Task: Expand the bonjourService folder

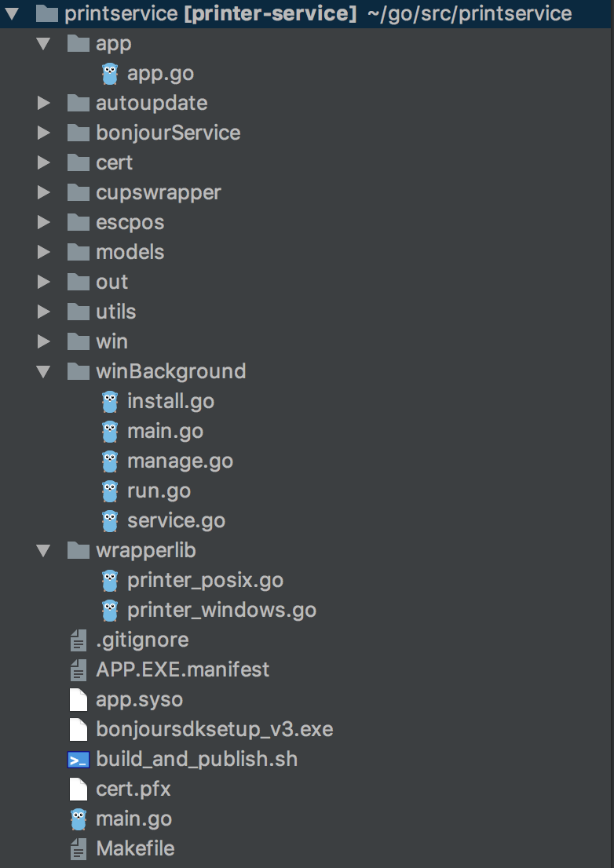Action: pos(45,133)
